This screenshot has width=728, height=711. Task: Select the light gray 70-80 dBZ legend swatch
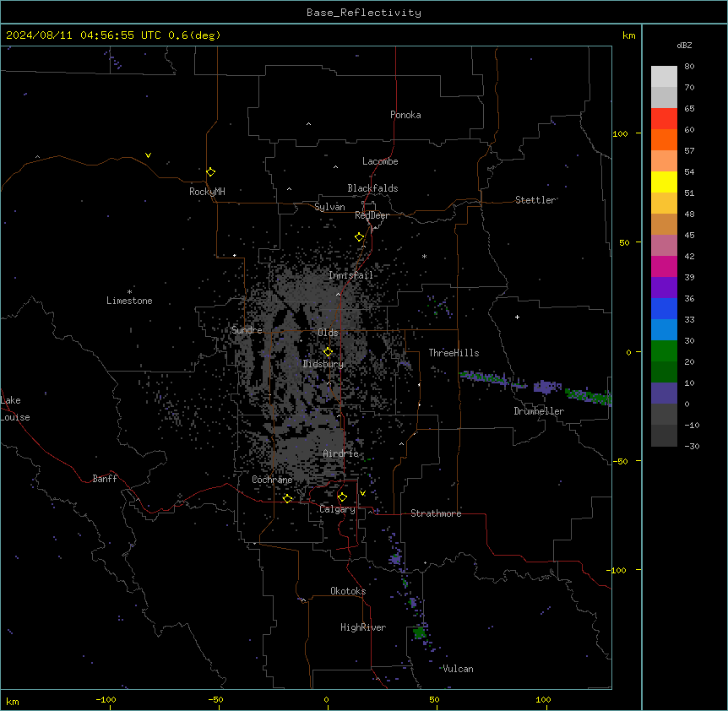coord(664,77)
